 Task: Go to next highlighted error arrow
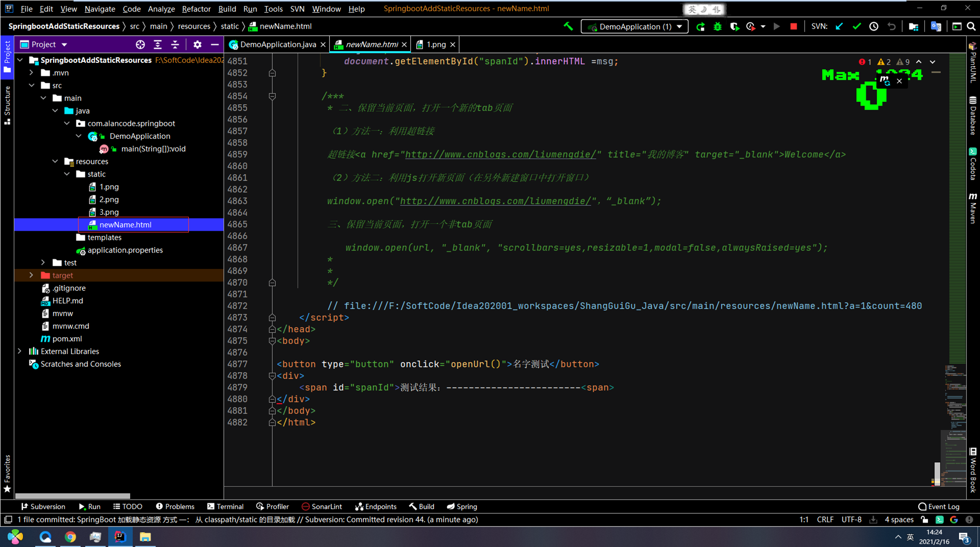click(x=933, y=62)
